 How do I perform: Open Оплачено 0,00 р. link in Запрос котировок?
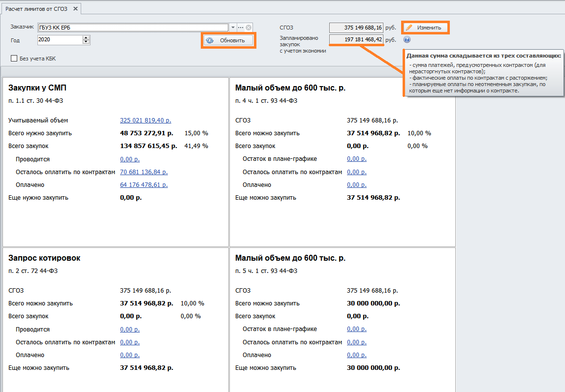(x=130, y=355)
